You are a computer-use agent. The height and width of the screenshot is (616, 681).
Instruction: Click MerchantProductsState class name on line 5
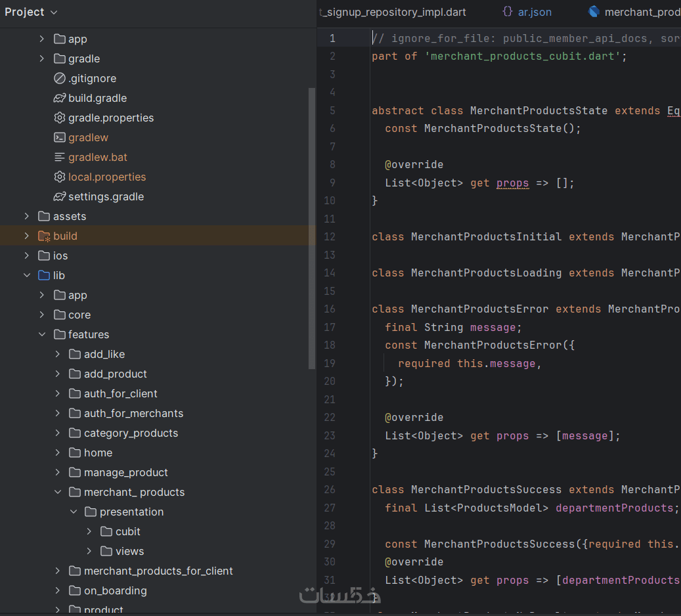pyautogui.click(x=538, y=111)
